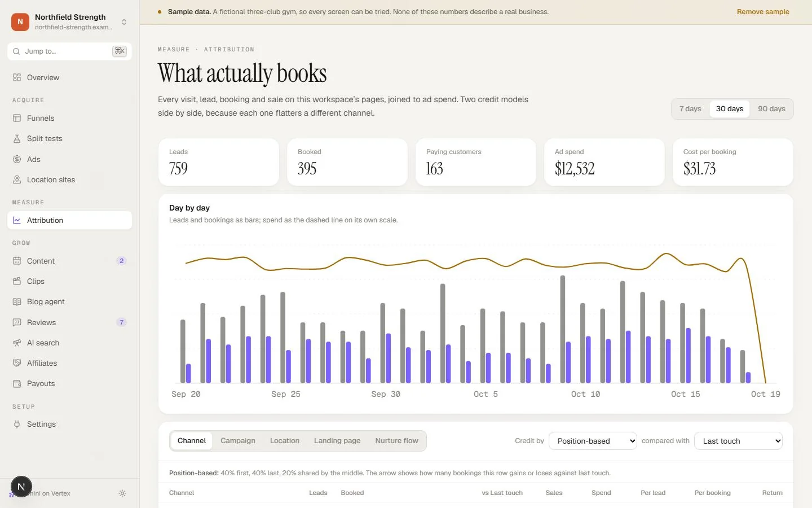
Task: Click the Blog agent book icon
Action: point(17,301)
